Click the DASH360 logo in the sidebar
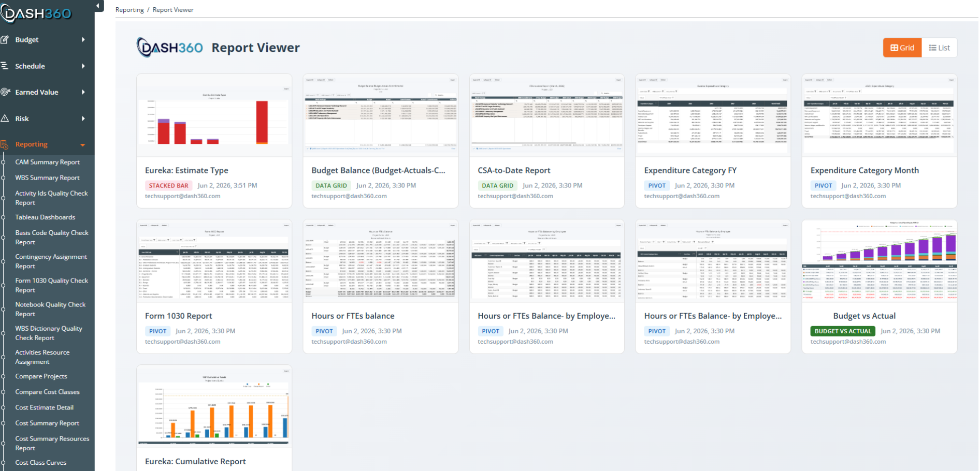 click(36, 13)
